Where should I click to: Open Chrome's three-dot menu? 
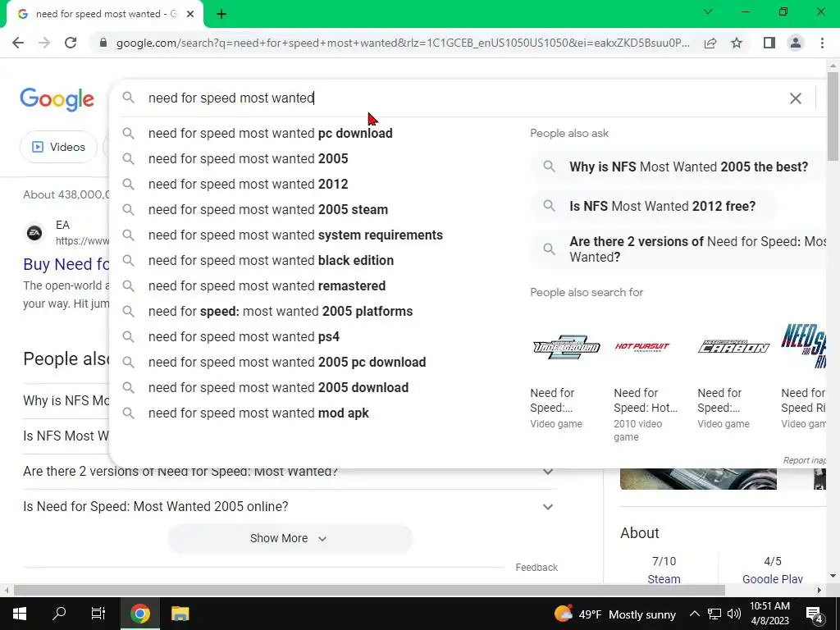pos(822,43)
